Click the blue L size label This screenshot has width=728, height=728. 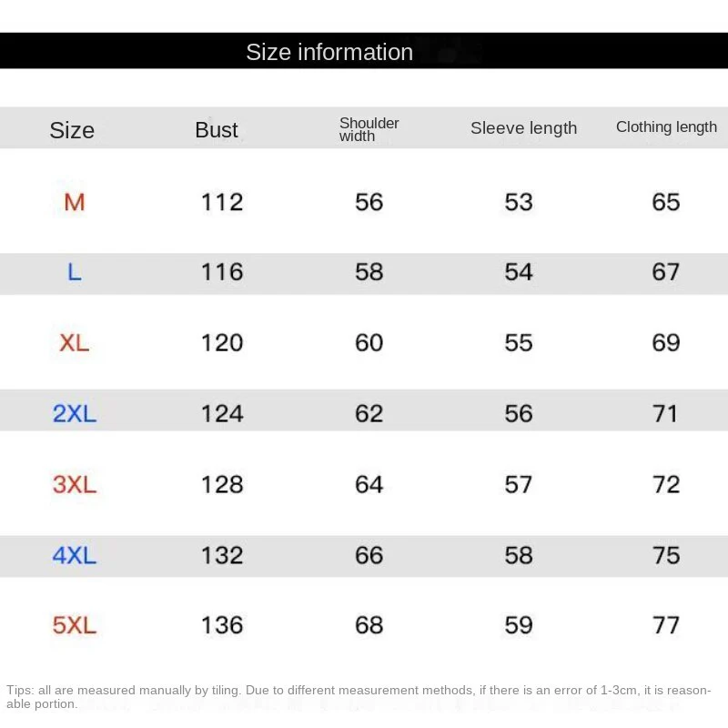pos(75,272)
